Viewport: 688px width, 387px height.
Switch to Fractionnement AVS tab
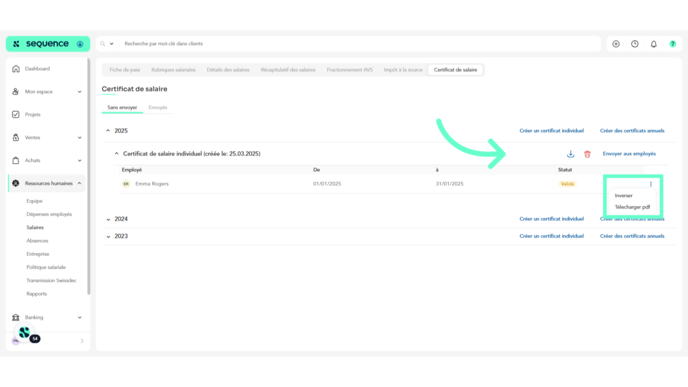(349, 70)
